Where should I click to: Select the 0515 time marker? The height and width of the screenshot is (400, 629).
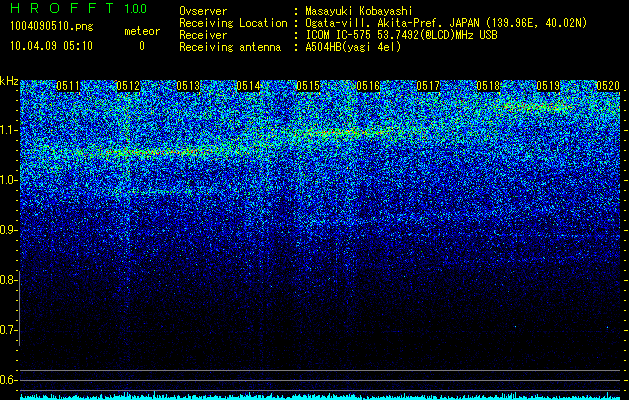[308, 86]
